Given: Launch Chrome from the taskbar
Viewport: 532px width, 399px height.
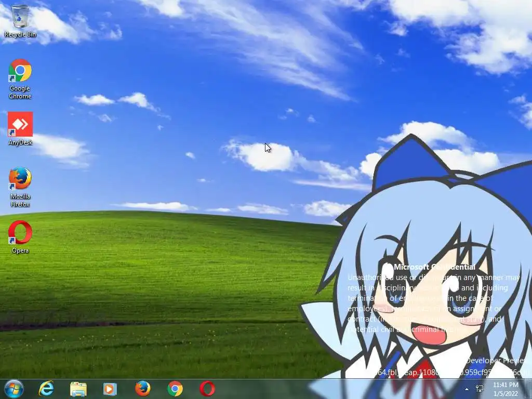Looking at the screenshot, I should (x=175, y=389).
